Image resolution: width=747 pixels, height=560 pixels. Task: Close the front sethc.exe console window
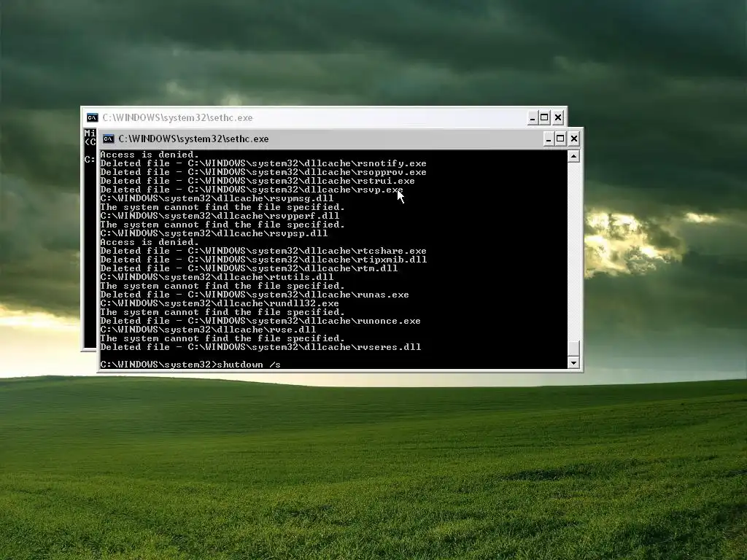click(x=574, y=139)
